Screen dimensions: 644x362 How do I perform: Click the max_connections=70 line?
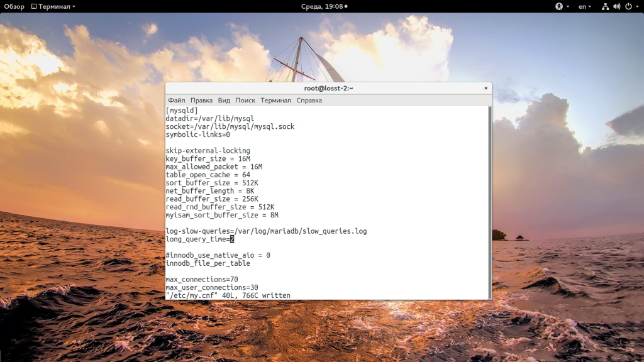point(202,280)
